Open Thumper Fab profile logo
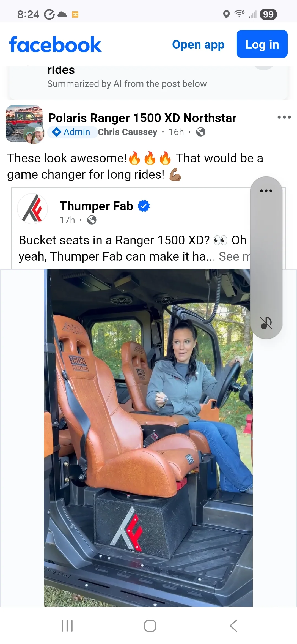 (32, 209)
